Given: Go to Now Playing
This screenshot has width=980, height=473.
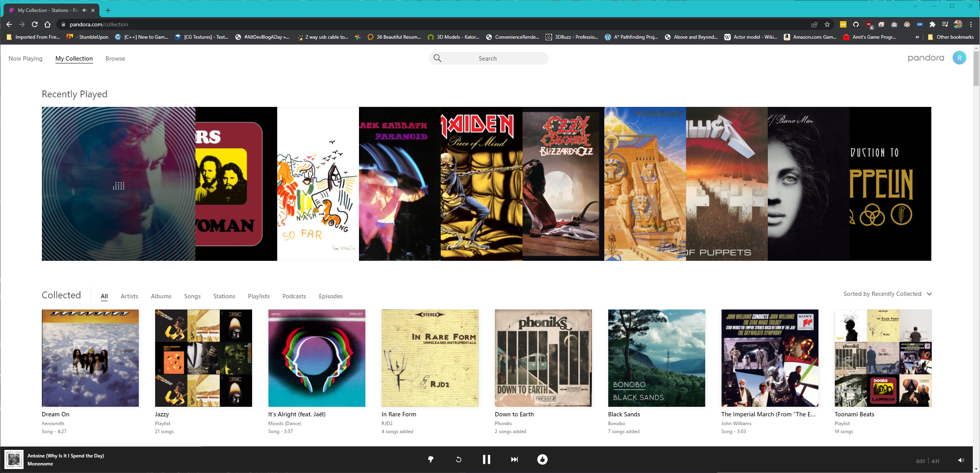Looking at the screenshot, I should pyautogui.click(x=26, y=59).
